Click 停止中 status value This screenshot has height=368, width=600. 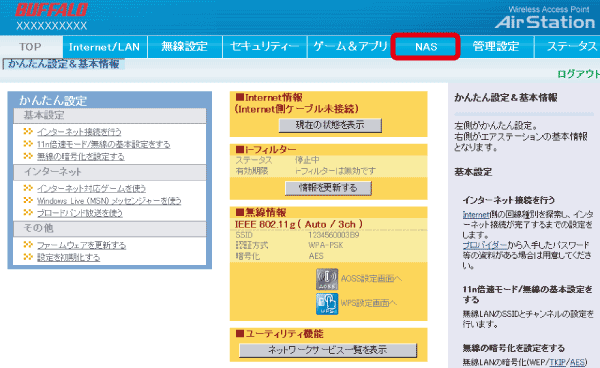[x=307, y=160]
